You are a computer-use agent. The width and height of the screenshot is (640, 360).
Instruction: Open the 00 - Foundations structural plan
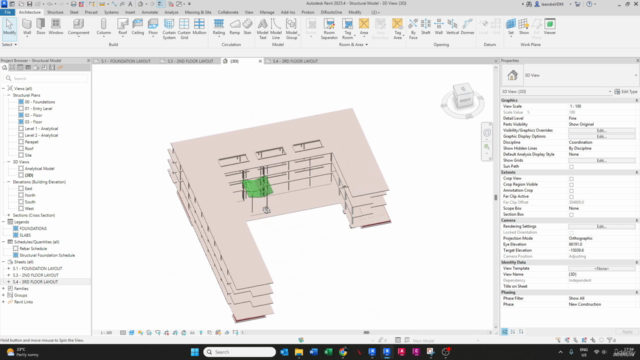[40, 102]
